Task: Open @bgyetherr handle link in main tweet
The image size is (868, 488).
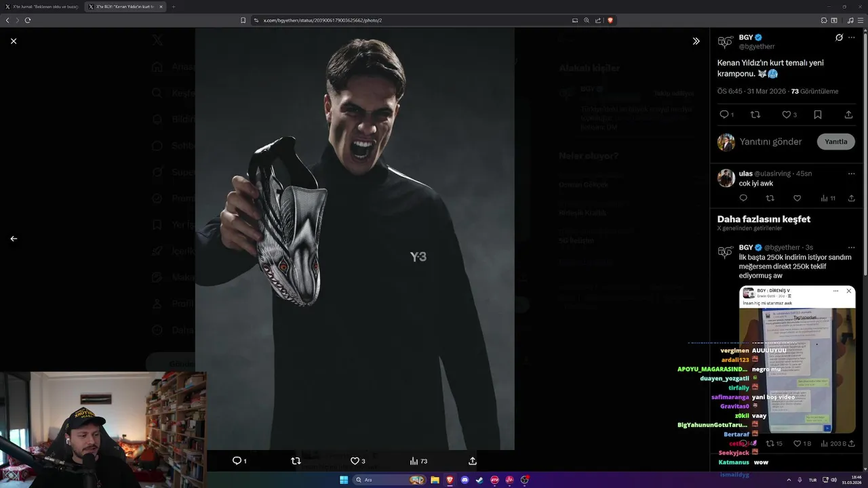Action: click(x=756, y=47)
